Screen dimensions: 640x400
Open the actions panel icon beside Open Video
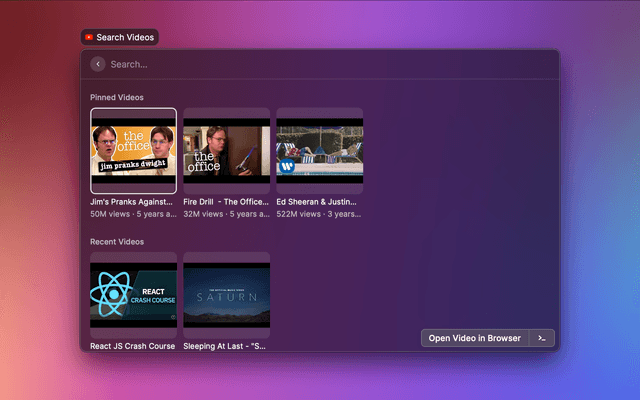point(542,338)
